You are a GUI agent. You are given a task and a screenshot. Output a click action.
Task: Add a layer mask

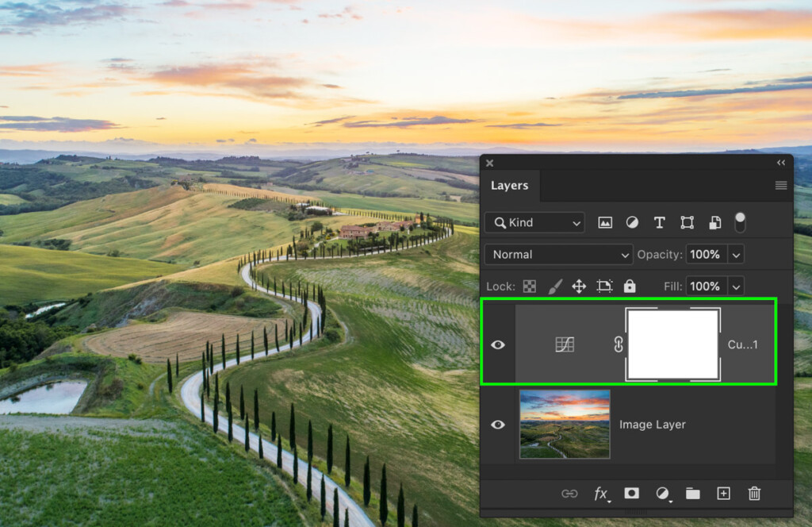point(631,494)
